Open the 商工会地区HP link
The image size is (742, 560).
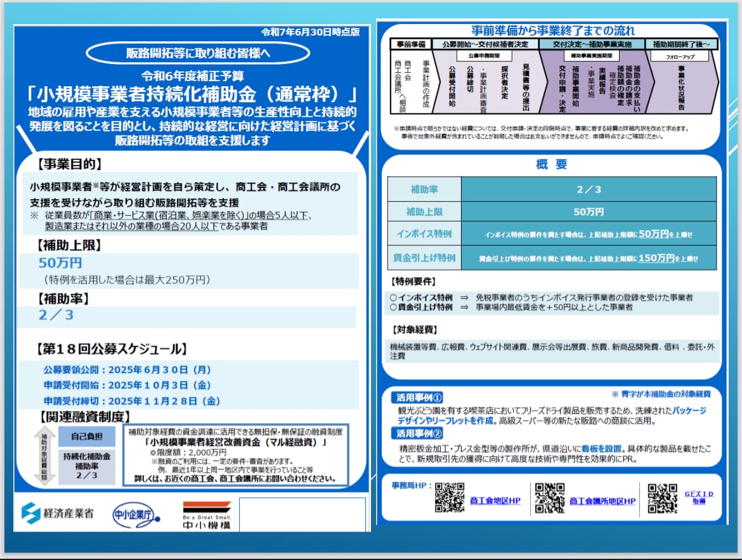(x=495, y=501)
